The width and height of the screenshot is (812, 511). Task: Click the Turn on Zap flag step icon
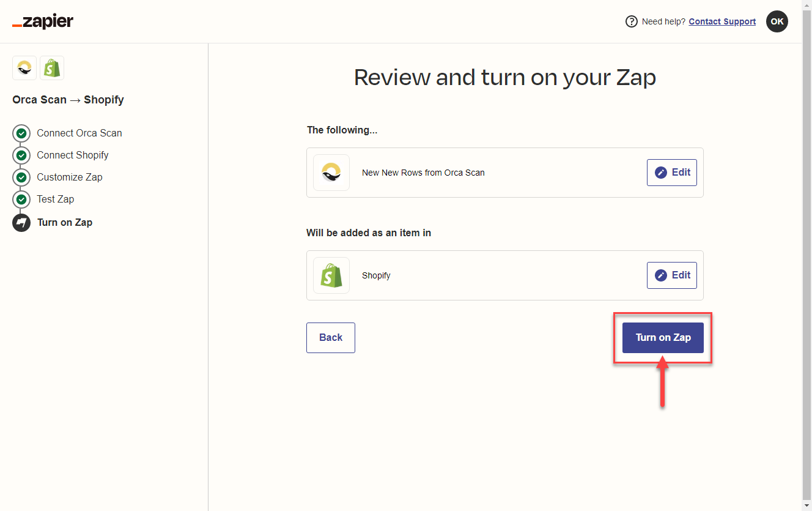click(x=21, y=223)
